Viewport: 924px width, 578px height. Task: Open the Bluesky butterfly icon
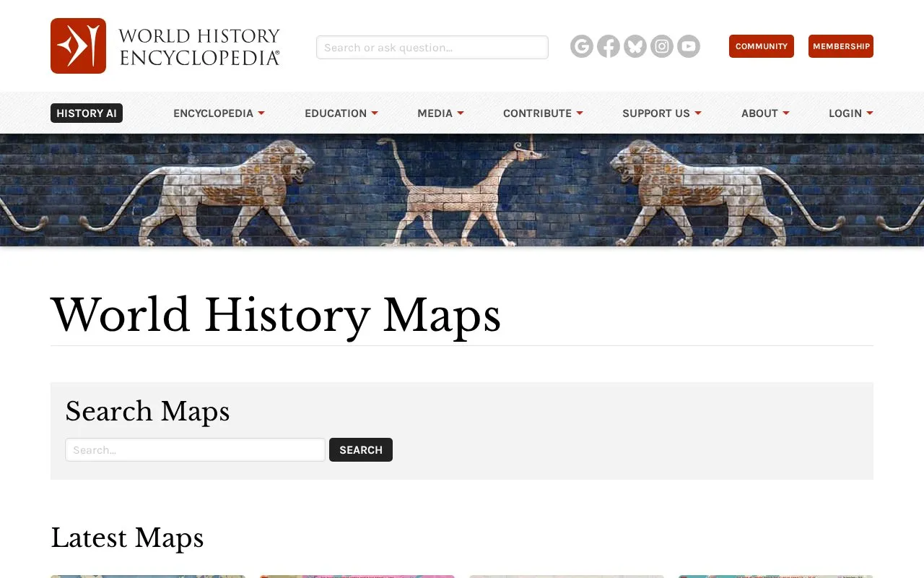(x=635, y=46)
